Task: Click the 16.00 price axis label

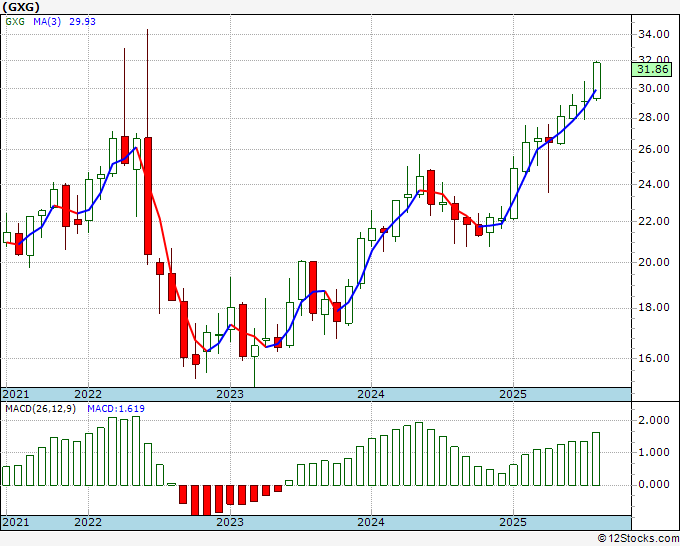Action: pyautogui.click(x=653, y=358)
